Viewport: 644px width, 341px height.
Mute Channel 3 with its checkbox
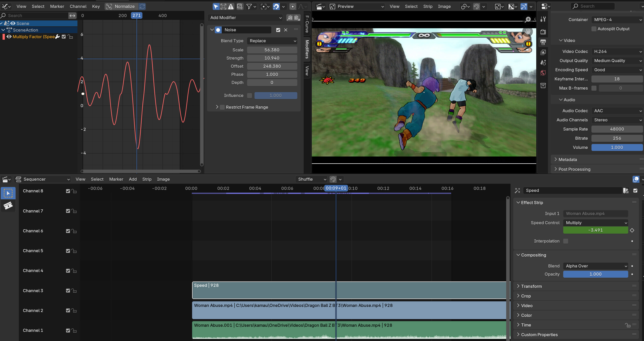[68, 291]
